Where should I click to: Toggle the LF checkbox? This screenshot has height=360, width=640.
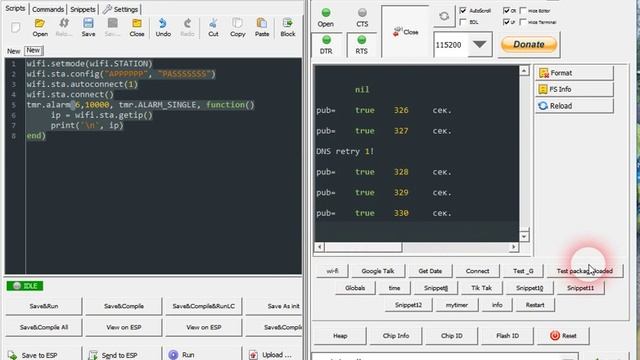coord(506,22)
